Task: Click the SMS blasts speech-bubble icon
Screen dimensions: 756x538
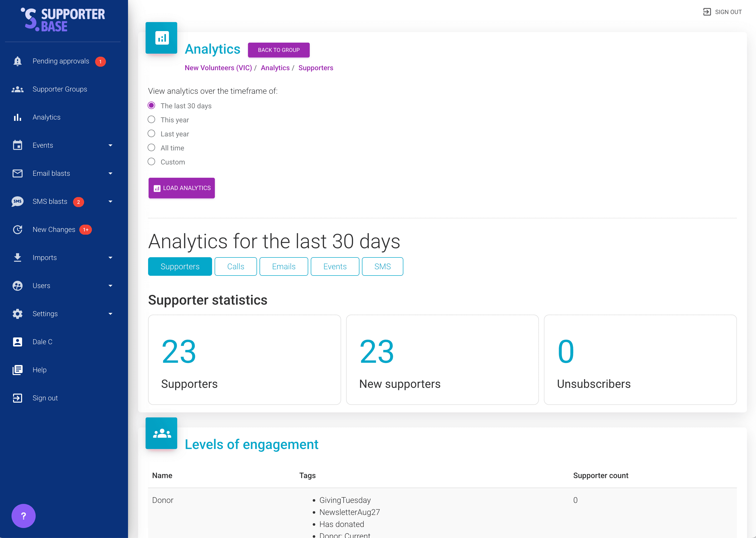Action: (17, 201)
